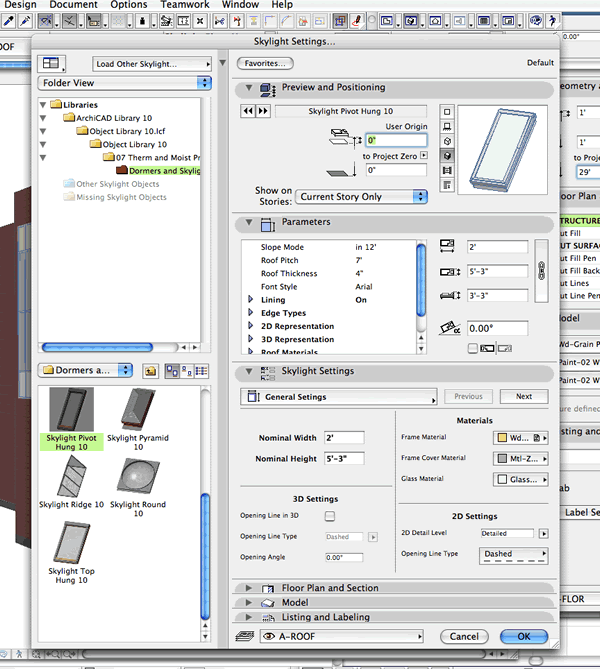The height and width of the screenshot is (669, 600).
Task: Open the Teamwork menu
Action: click(185, 5)
